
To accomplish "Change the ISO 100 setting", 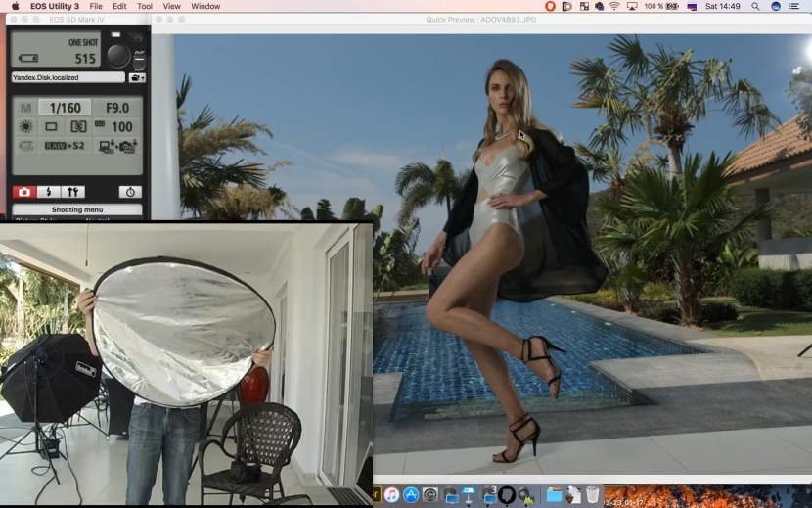I will (x=115, y=127).
